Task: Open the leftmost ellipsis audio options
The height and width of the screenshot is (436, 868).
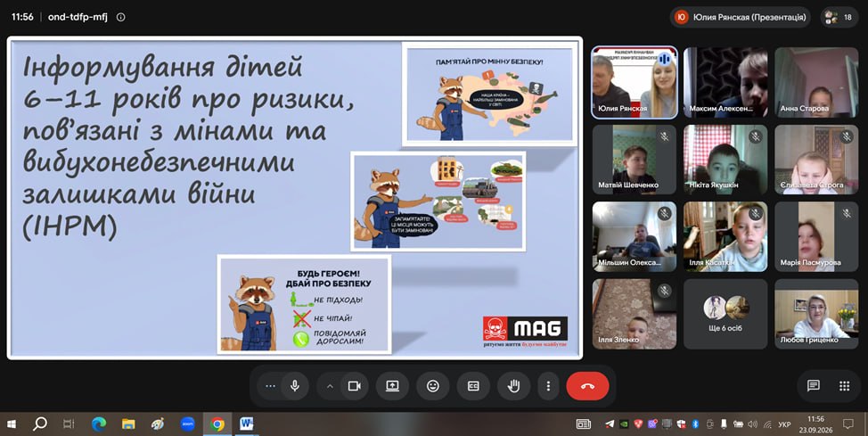Action: [x=270, y=386]
